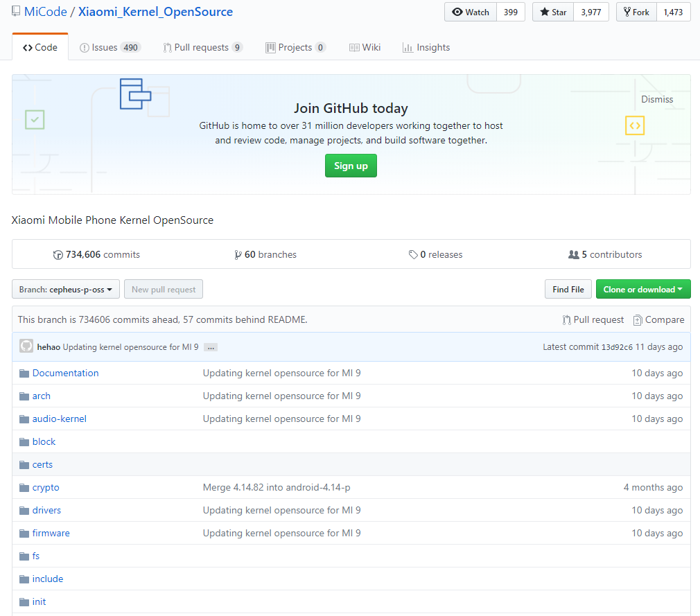Click the commits history clock icon
The image size is (700, 616).
58,255
